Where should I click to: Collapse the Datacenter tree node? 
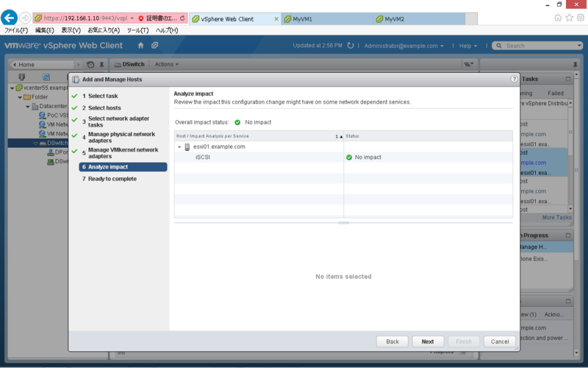pyautogui.click(x=28, y=107)
